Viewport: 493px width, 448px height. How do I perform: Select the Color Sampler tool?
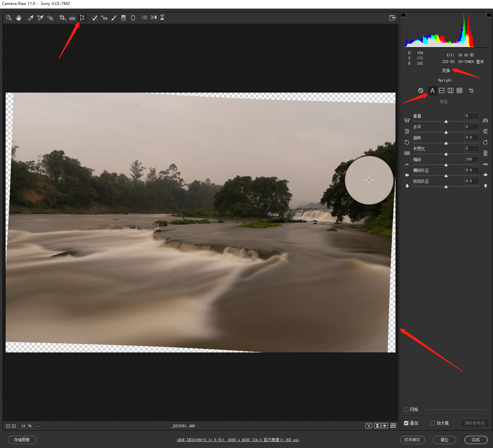pyautogui.click(x=40, y=18)
